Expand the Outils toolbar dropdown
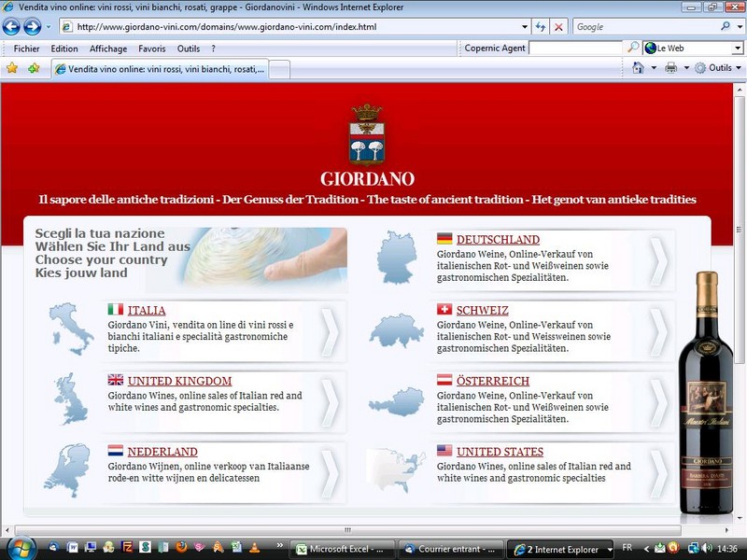The height and width of the screenshot is (560, 747). tap(739, 67)
